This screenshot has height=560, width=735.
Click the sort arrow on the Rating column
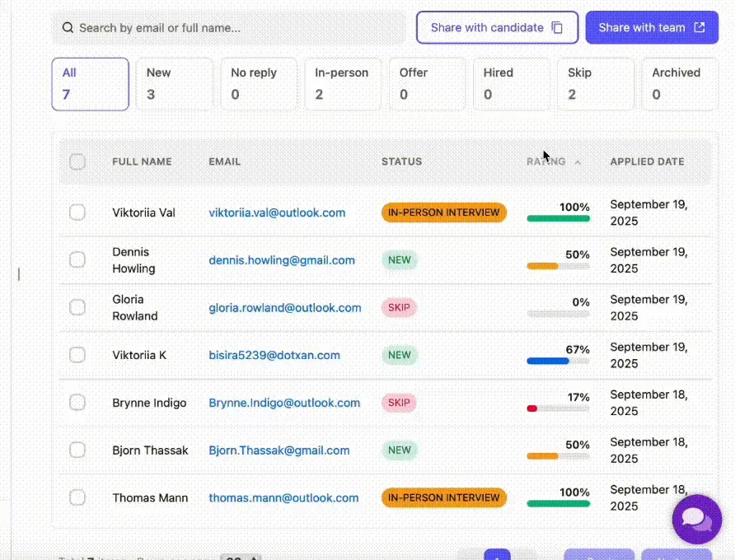577,162
